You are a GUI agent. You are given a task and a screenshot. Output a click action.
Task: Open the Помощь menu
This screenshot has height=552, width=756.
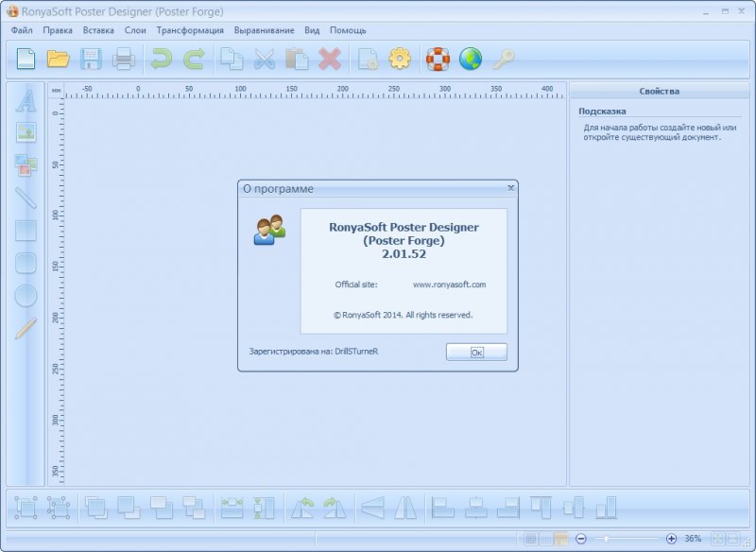click(x=348, y=30)
